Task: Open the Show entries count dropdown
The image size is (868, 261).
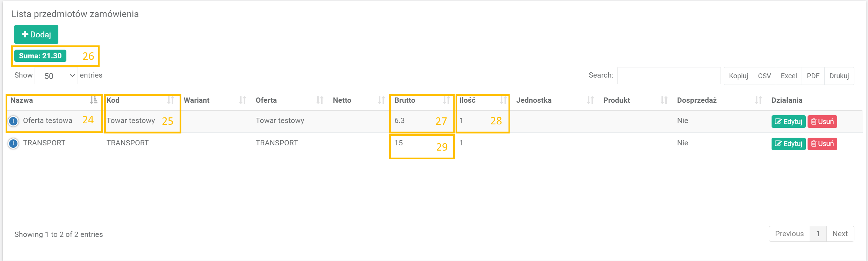Action: click(x=56, y=76)
